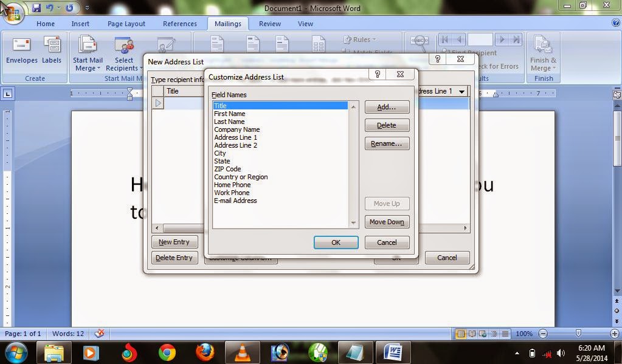Switch to Web Layout view icon
This screenshot has height=364, width=622.
click(483, 334)
